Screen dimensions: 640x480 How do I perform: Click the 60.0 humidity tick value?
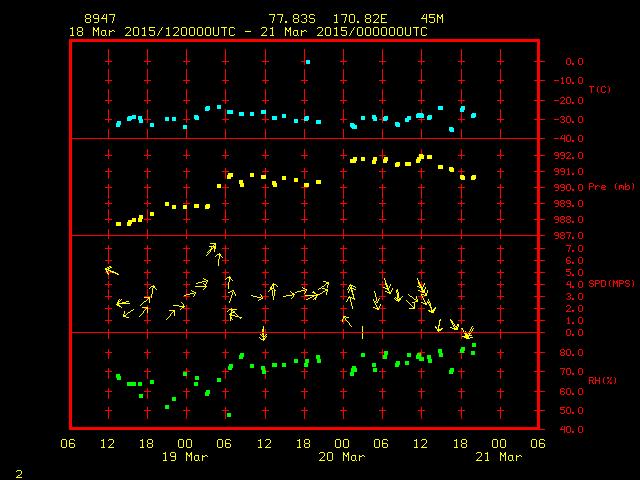point(571,391)
